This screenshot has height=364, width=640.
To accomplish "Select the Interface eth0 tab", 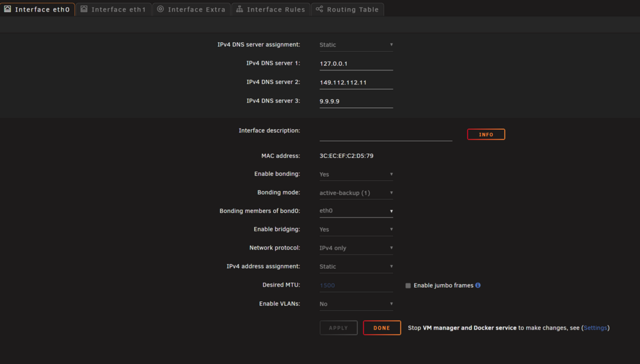I will [38, 9].
